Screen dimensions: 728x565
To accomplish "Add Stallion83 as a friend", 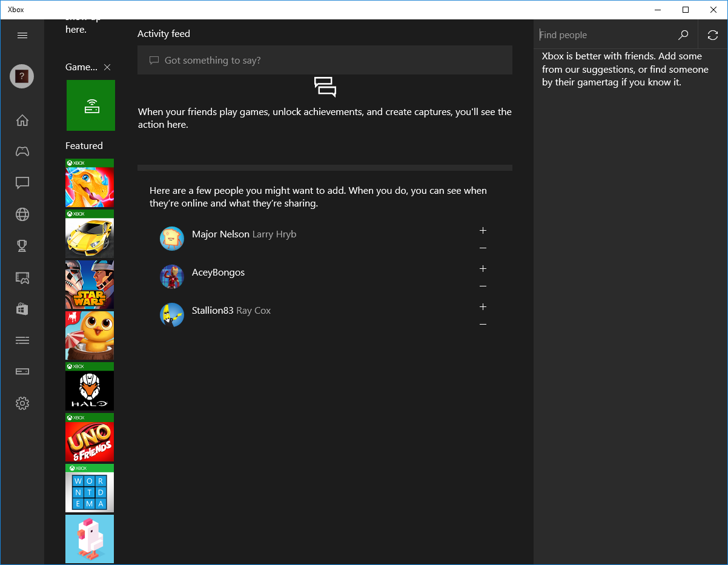I will [483, 307].
